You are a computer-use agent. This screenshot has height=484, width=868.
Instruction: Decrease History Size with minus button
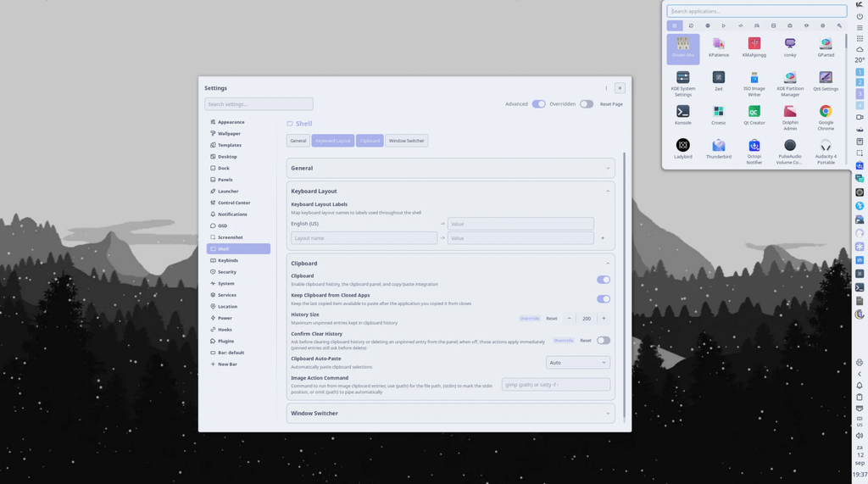pyautogui.click(x=569, y=319)
